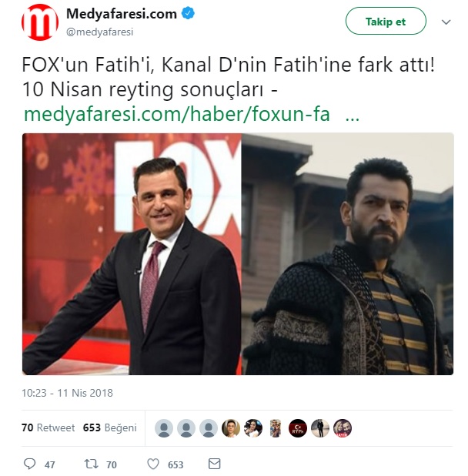This screenshot has width=468, height=476.
Task: Open the first grey default liker avatar
Action: click(164, 428)
